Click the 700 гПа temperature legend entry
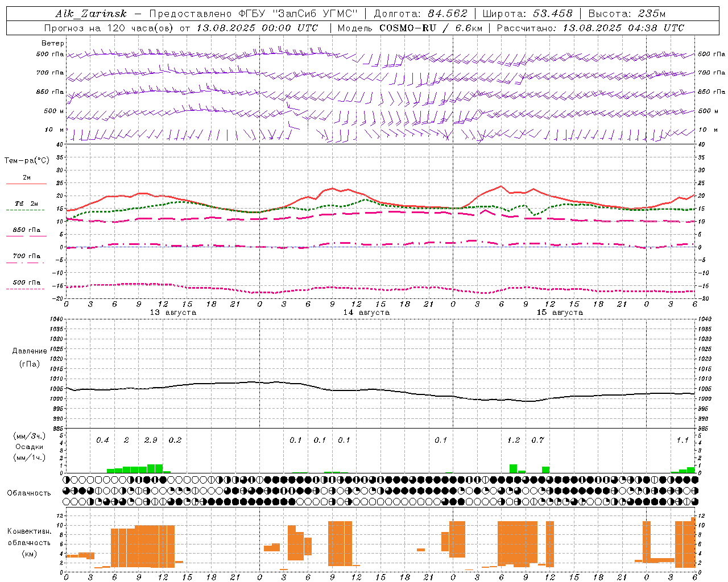 [x=26, y=256]
